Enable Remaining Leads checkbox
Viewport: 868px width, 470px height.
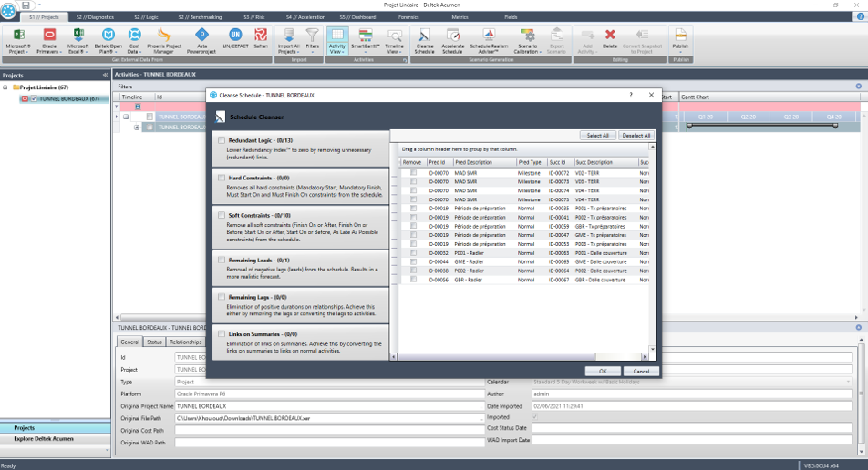click(222, 260)
